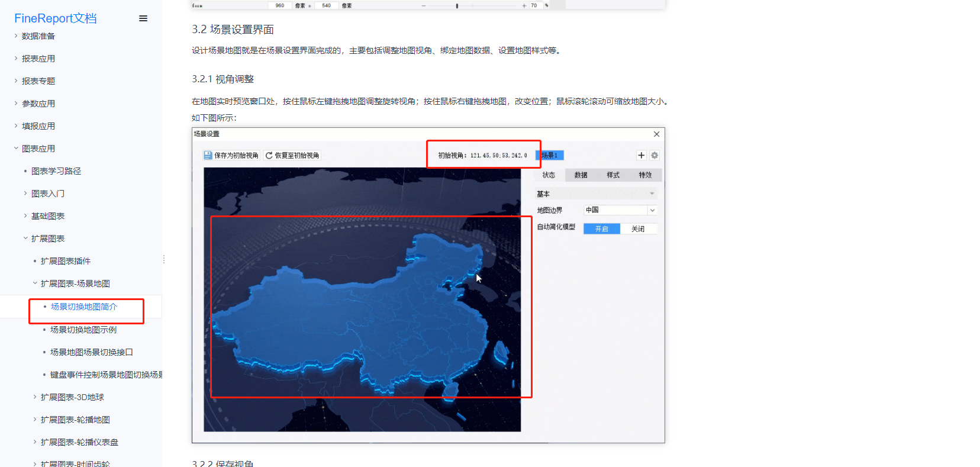Click the hamburger menu icon beside FineReport文档
This screenshot has width=980, height=467.
coord(143,18)
